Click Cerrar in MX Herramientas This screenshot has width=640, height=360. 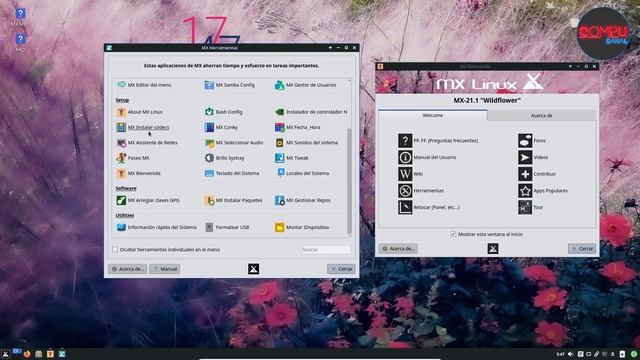(341, 269)
